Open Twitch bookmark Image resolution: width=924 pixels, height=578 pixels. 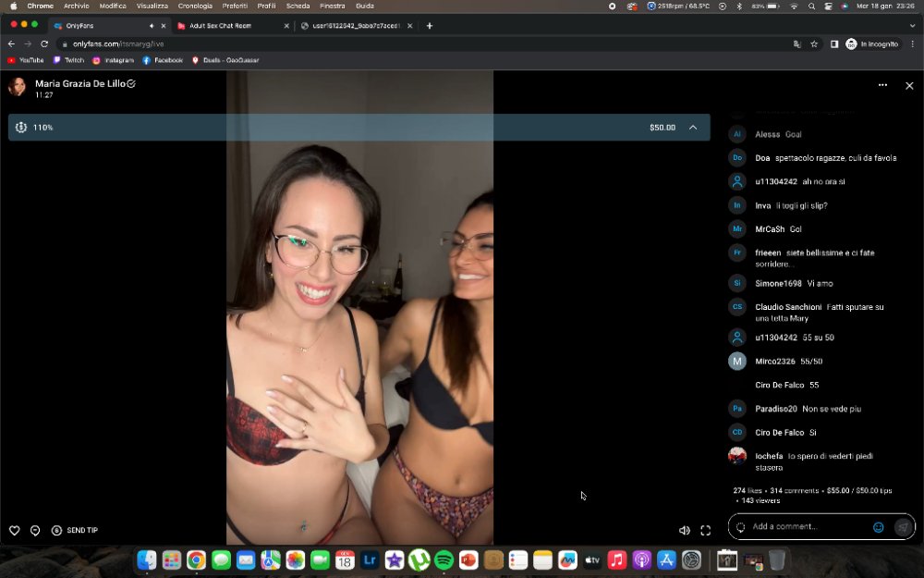point(68,60)
